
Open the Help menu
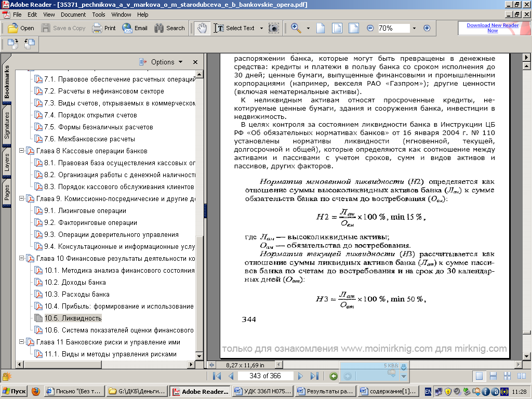point(142,15)
